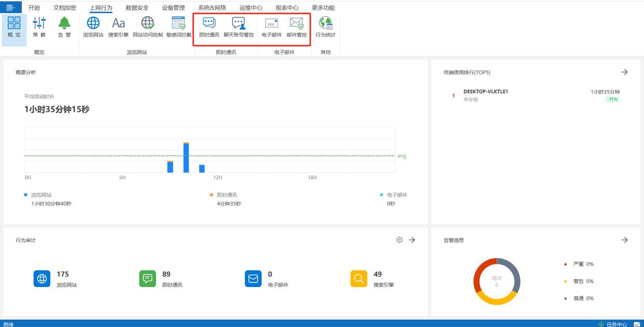The height and width of the screenshot is (327, 644).
Task: Select the 搜索引擎 search engine tool
Action: coord(118,27)
